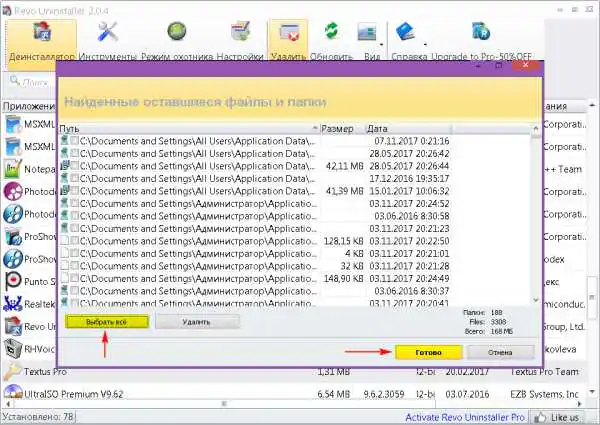
Task: Click the Выбрать все button
Action: click(x=107, y=322)
